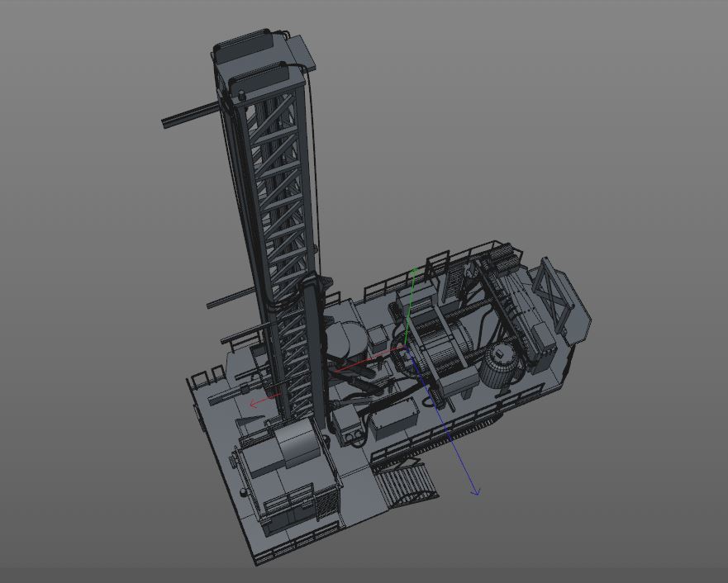Select the curved boarding stairs on the model
Image resolution: width=728 pixels, height=583 pixels.
tap(407, 484)
